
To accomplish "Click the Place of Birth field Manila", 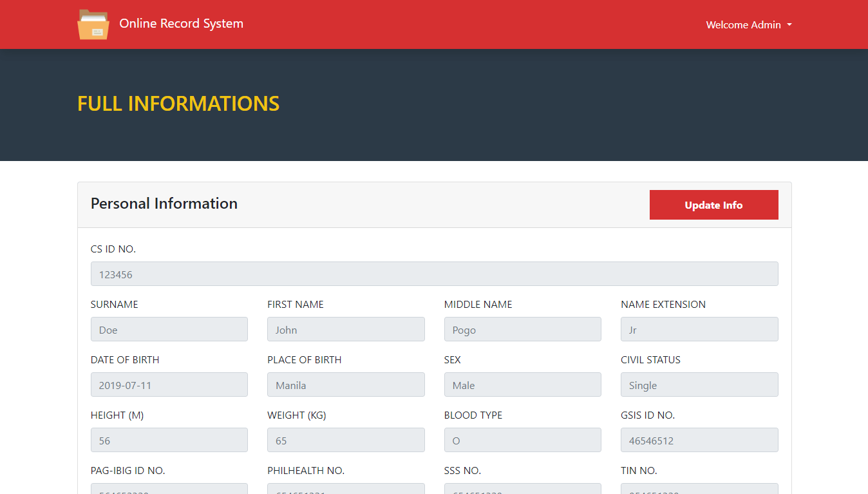I will 346,385.
